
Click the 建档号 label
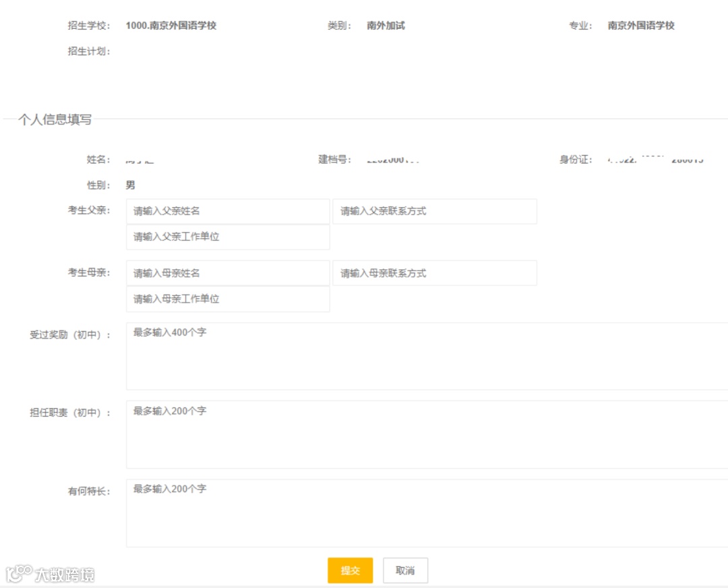point(334,160)
